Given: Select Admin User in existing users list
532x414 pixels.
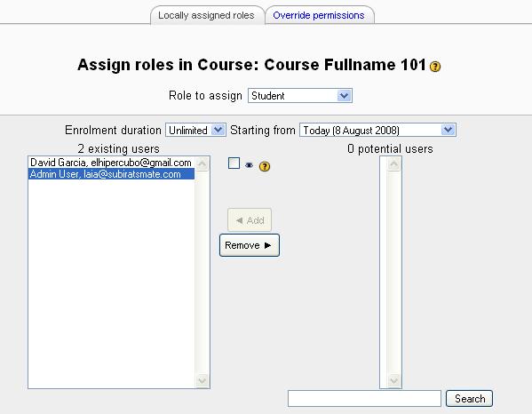Looking at the screenshot, I should 111,174.
